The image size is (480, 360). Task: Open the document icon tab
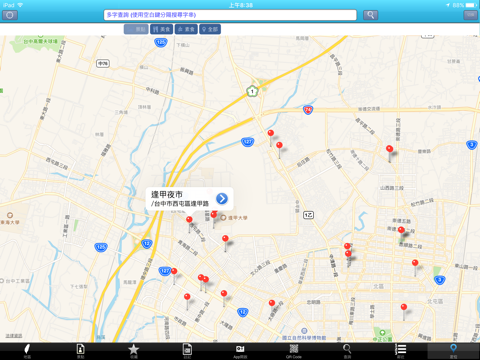[x=187, y=351]
